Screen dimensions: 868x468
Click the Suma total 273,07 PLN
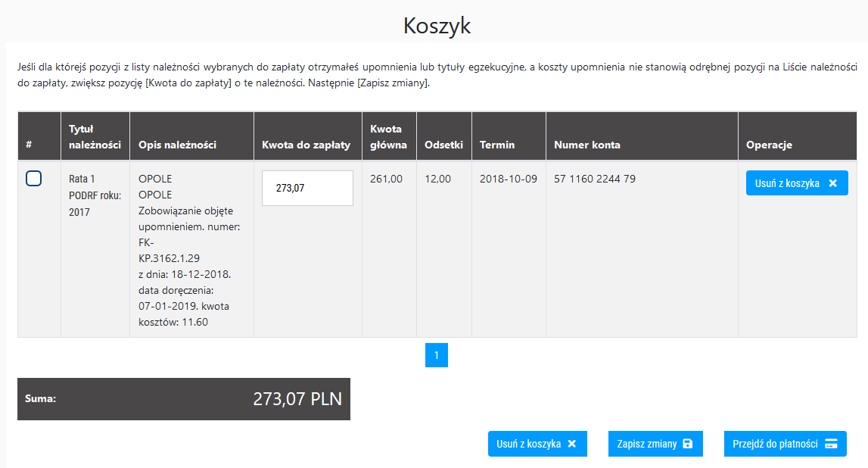pyautogui.click(x=297, y=399)
